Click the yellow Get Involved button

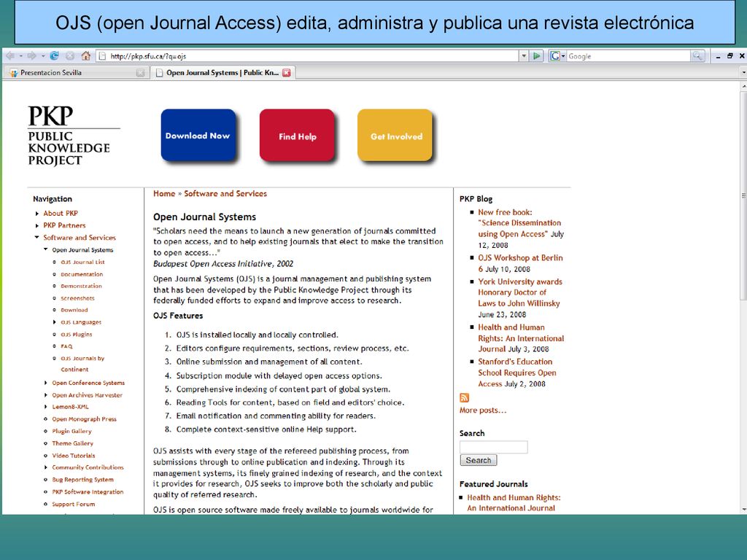tap(395, 136)
